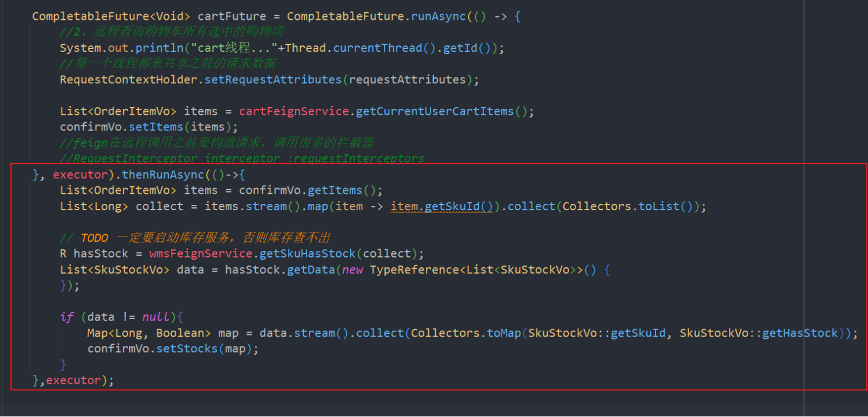Click the Thread.currentThread() call
This screenshot has height=417, width=868.
361,48
